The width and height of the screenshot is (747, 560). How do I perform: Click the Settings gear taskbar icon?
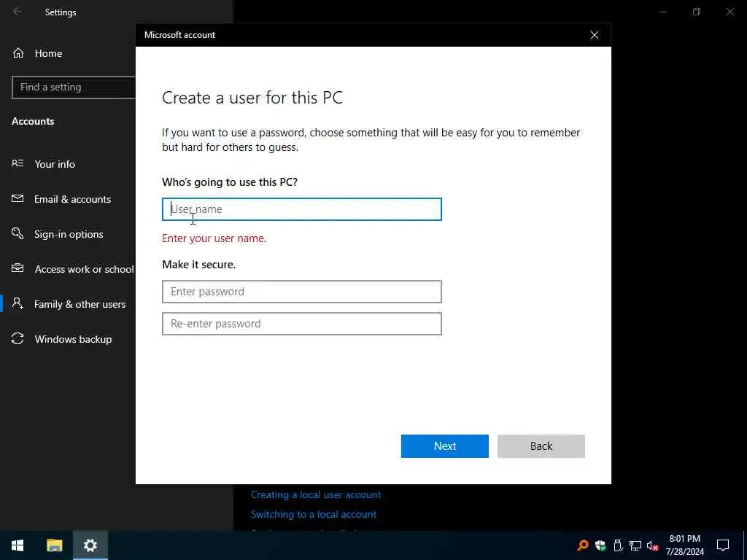click(90, 545)
